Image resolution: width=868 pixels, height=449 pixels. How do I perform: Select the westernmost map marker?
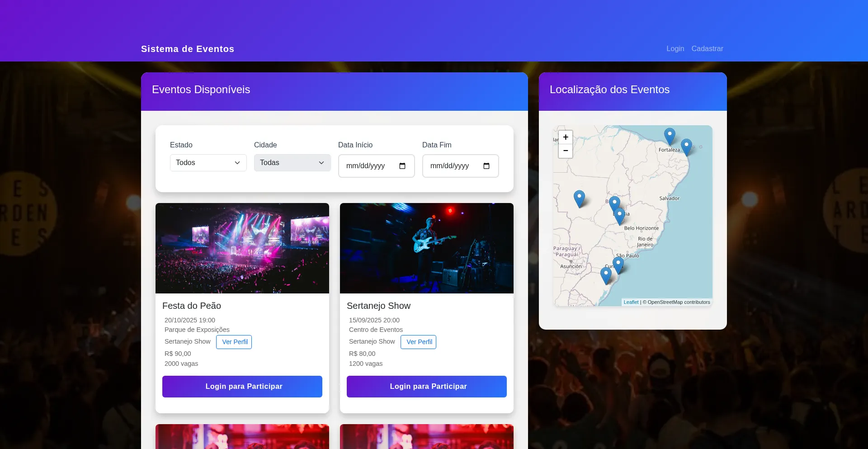pos(579,199)
